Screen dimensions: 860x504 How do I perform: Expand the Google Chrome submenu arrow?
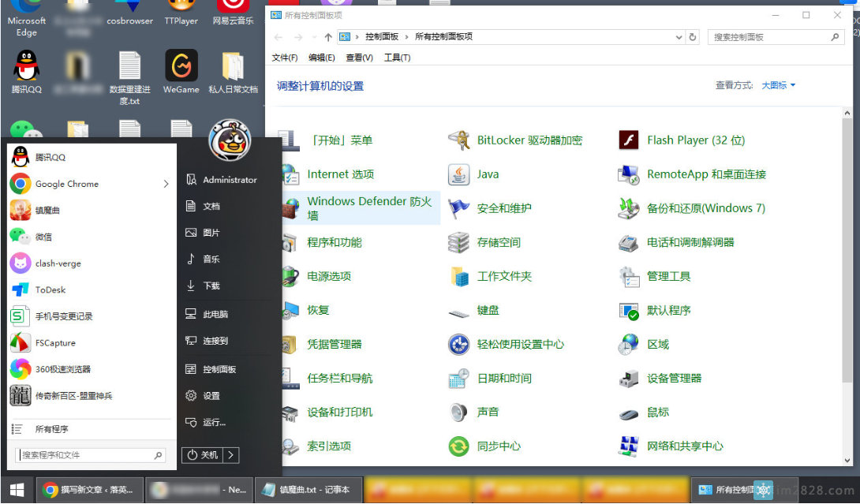click(x=166, y=184)
